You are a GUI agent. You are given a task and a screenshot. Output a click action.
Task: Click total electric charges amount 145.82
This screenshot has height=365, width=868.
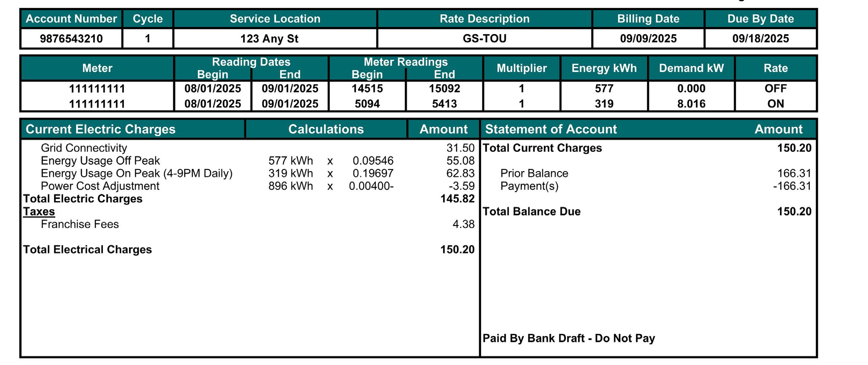(x=458, y=199)
